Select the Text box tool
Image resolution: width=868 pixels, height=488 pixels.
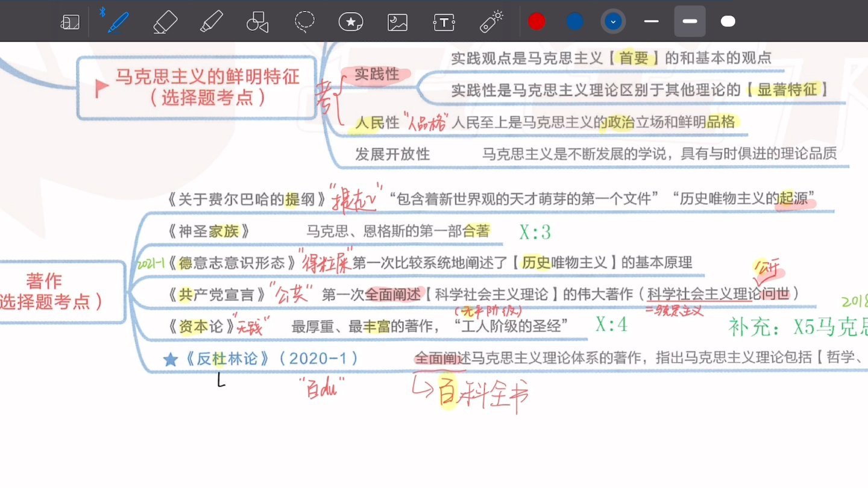click(444, 22)
